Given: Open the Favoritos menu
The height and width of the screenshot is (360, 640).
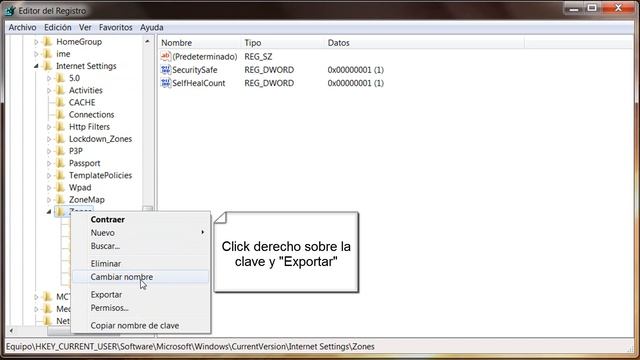Looking at the screenshot, I should (116, 27).
